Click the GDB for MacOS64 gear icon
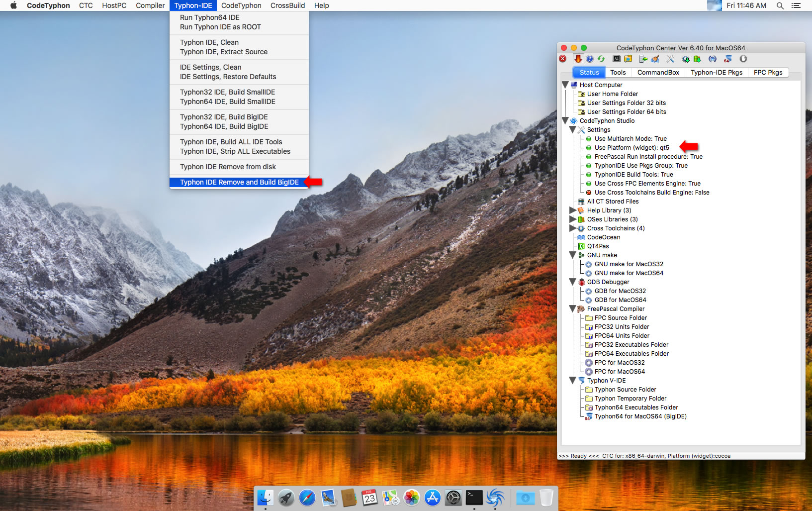The image size is (812, 511). coord(589,300)
